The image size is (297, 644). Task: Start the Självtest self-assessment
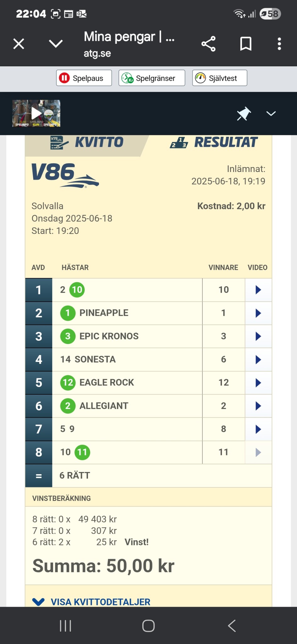pos(219,78)
